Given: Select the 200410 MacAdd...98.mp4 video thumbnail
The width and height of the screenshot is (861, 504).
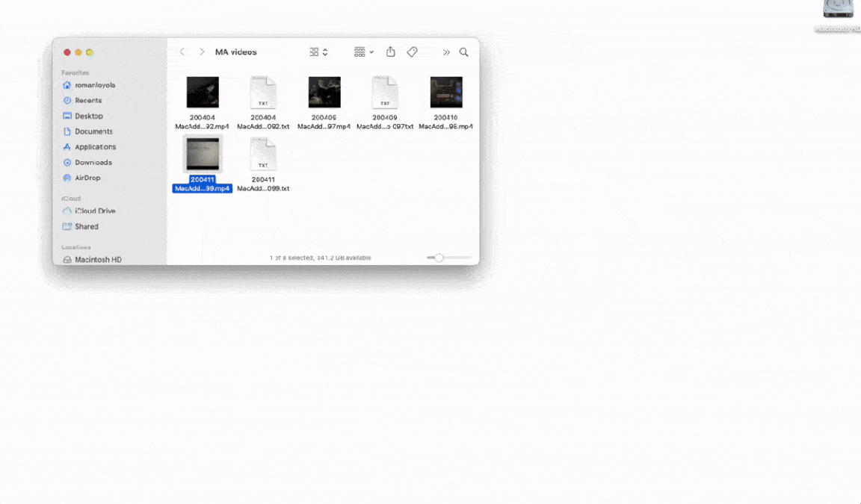Looking at the screenshot, I should tap(446, 92).
